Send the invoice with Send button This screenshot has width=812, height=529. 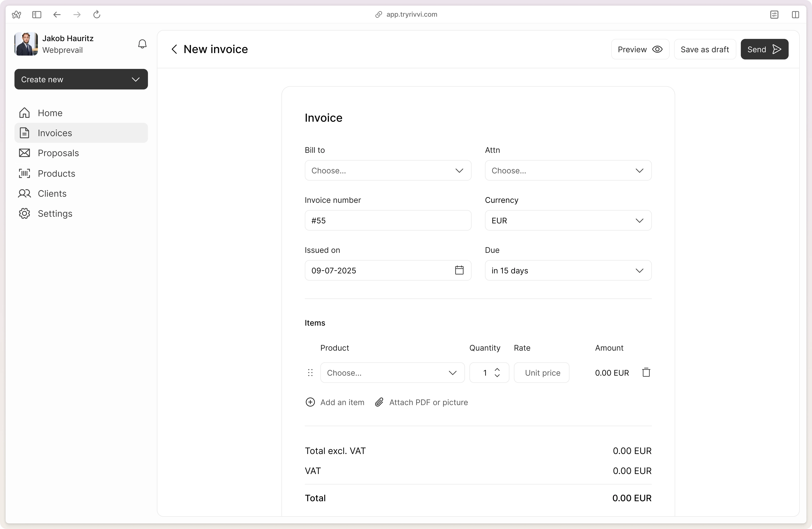(765, 49)
